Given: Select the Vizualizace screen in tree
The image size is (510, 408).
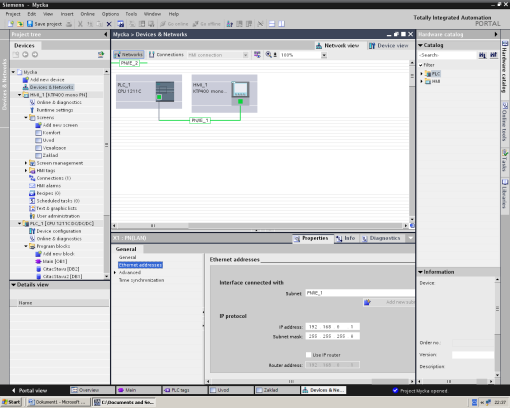Looking at the screenshot, I should coord(54,148).
